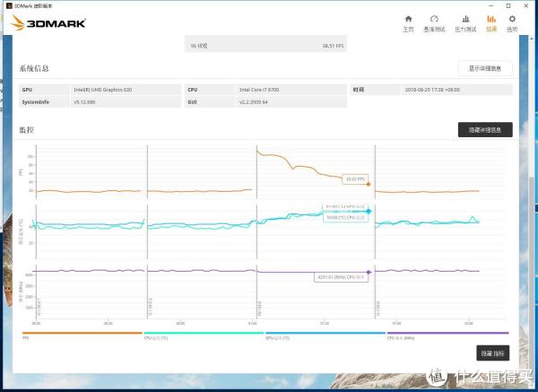Click the 隐藏 指标 hide indicators button

492,353
